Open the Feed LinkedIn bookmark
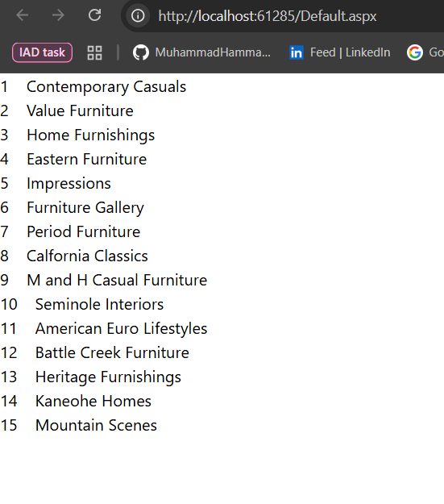The height and width of the screenshot is (504, 444). tap(340, 52)
